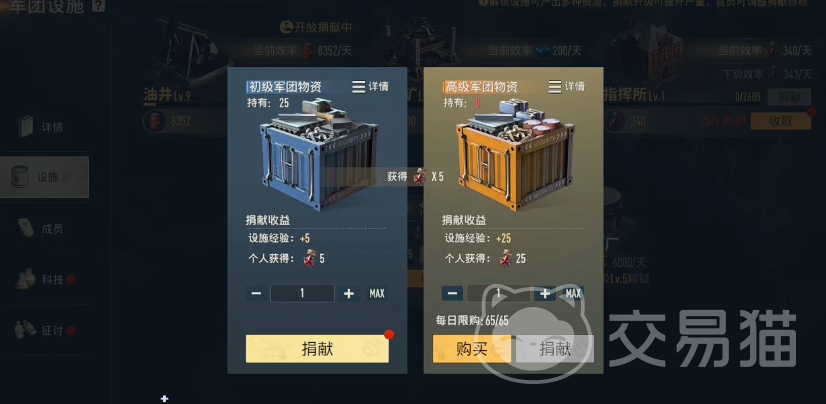826x404 pixels.
Task: Switch to the 设施 sidebar tab
Action: (44, 177)
